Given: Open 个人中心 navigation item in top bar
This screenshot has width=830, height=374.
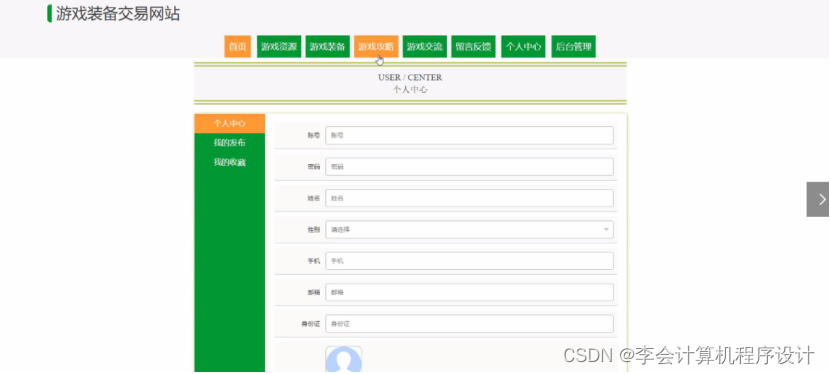Looking at the screenshot, I should (523, 47).
